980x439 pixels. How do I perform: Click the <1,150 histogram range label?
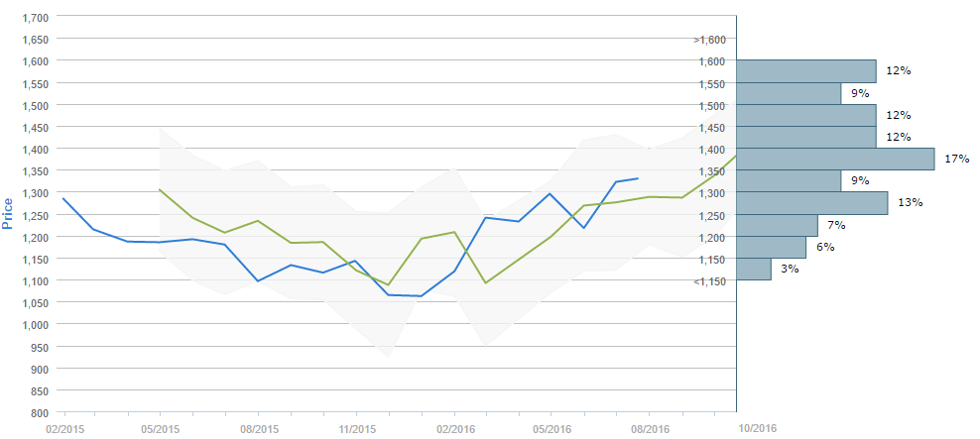(x=711, y=281)
